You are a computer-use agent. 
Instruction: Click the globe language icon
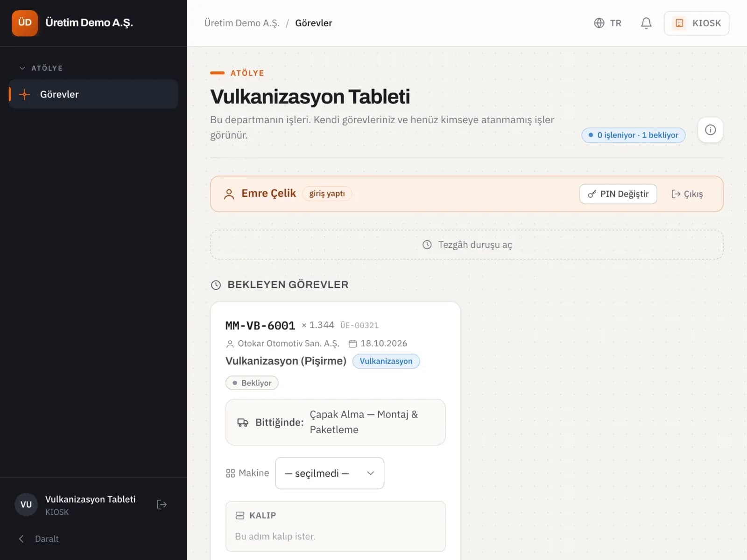(599, 23)
